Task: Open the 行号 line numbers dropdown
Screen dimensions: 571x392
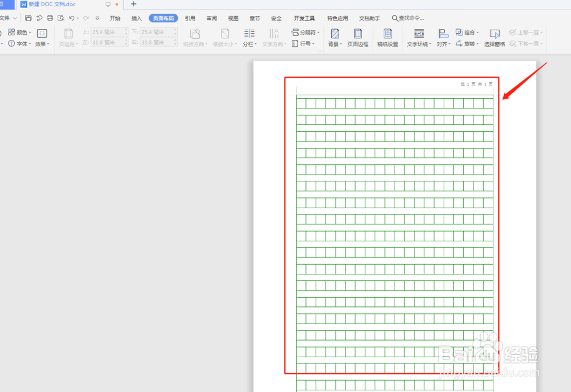Action: (303, 44)
